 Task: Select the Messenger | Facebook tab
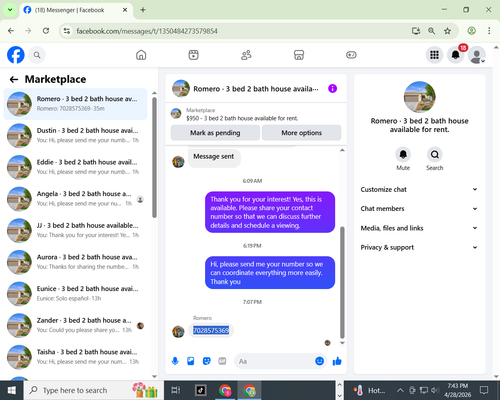[x=70, y=10]
